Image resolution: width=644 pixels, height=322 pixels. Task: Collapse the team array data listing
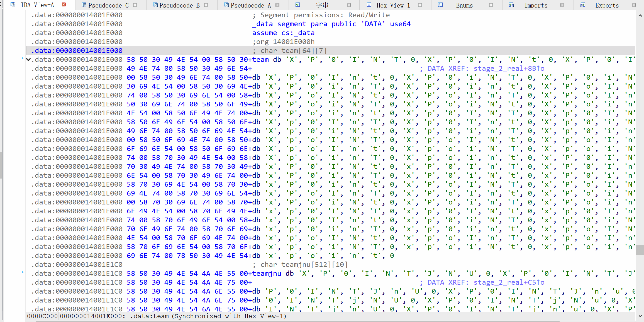[28, 60]
